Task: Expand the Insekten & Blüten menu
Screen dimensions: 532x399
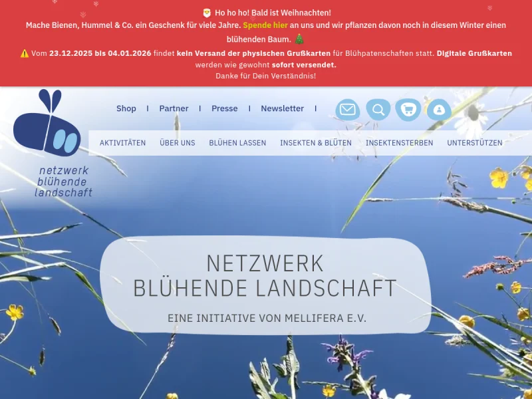Action: pos(316,143)
